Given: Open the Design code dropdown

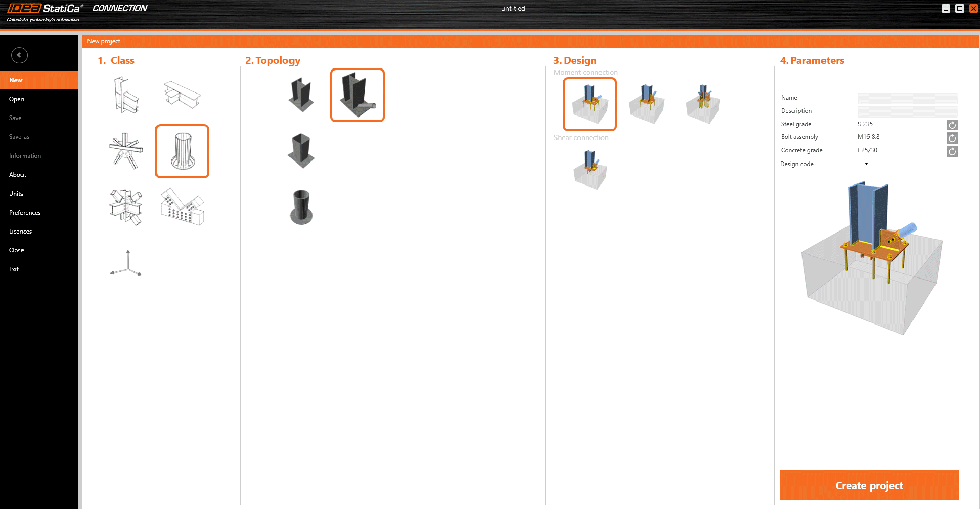Looking at the screenshot, I should [866, 164].
